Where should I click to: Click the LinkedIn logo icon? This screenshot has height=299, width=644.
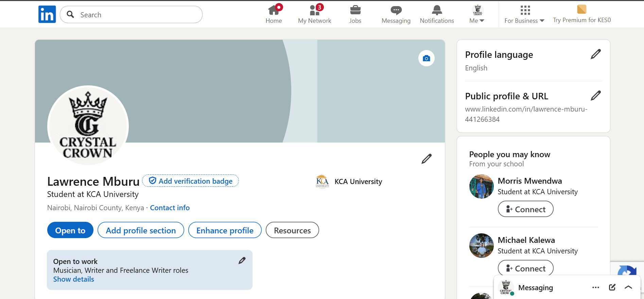47,14
